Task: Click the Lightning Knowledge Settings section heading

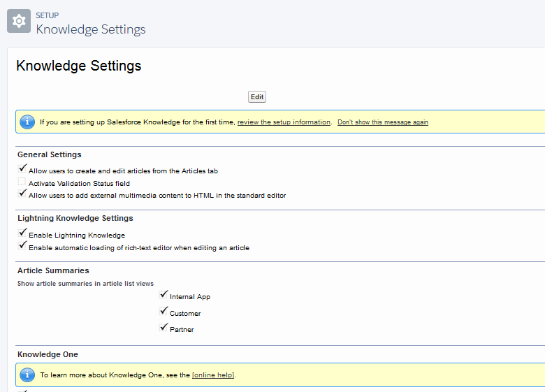Action: (75, 219)
